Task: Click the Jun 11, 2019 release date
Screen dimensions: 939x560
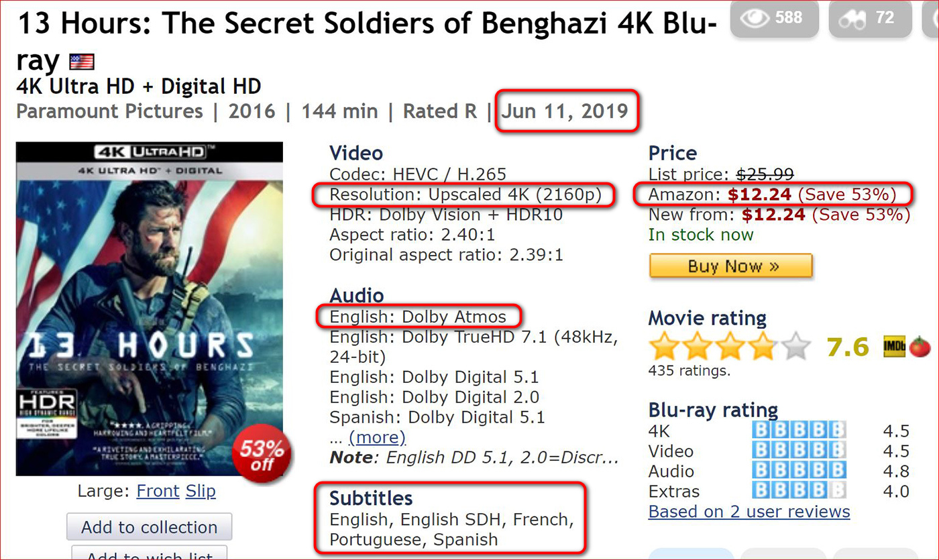Action: pos(565,111)
